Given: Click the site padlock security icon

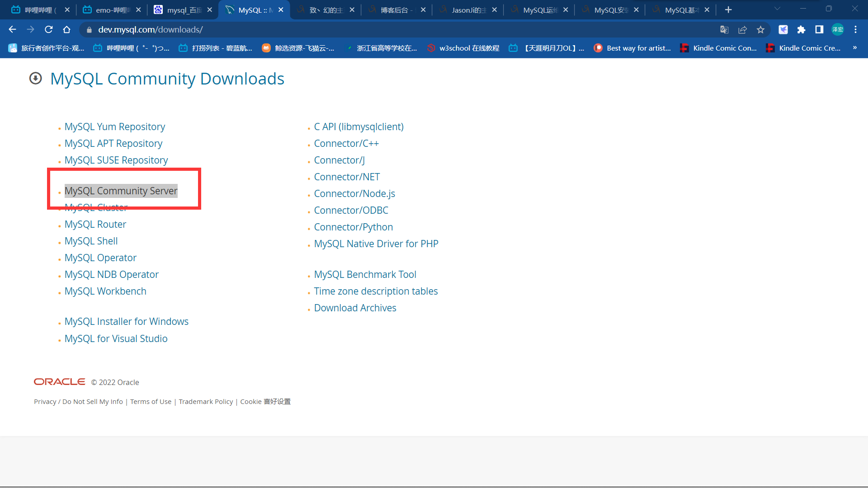Looking at the screenshot, I should [x=89, y=29].
